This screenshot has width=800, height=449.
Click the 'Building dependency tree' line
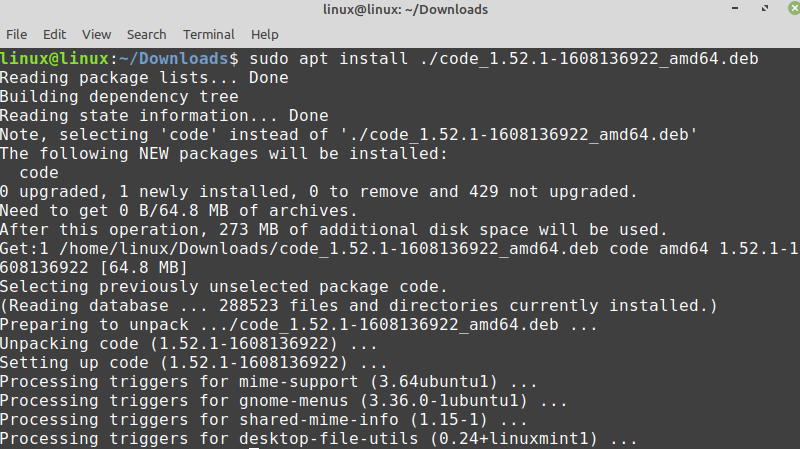pos(119,97)
